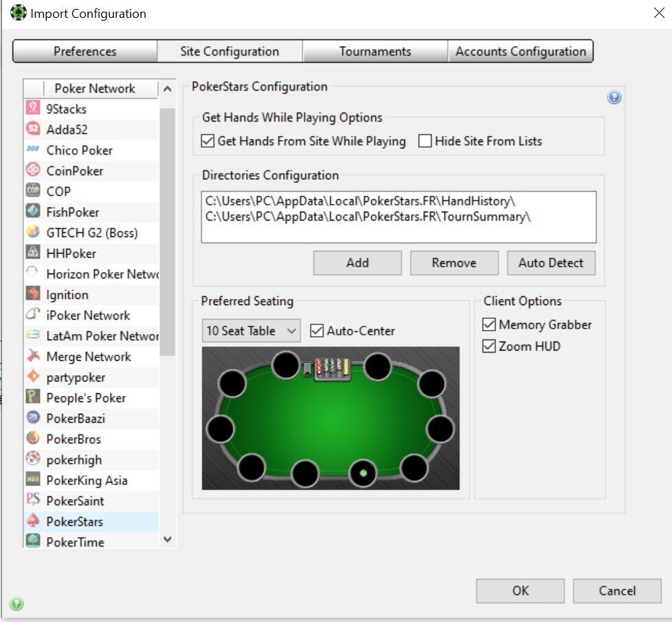
Task: Select Ignition in the network list
Action: click(91, 294)
